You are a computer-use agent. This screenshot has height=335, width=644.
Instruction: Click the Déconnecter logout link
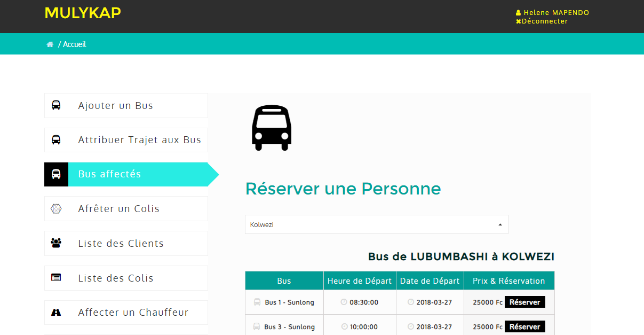(x=544, y=21)
